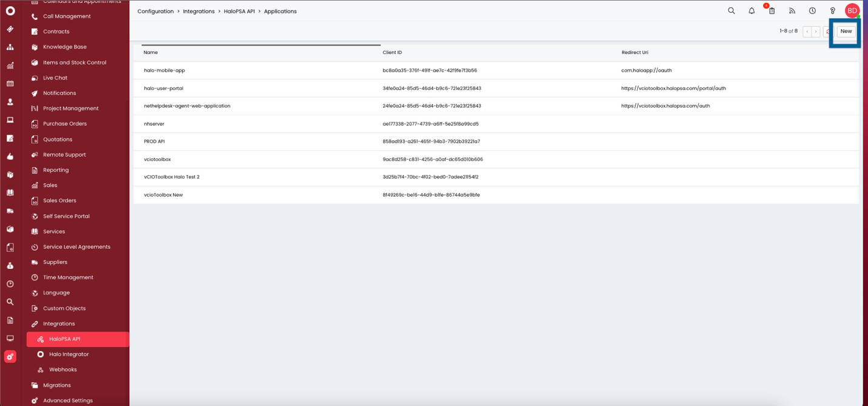This screenshot has width=868, height=406.
Task: Open the open-book icon in left rail
Action: [10, 192]
